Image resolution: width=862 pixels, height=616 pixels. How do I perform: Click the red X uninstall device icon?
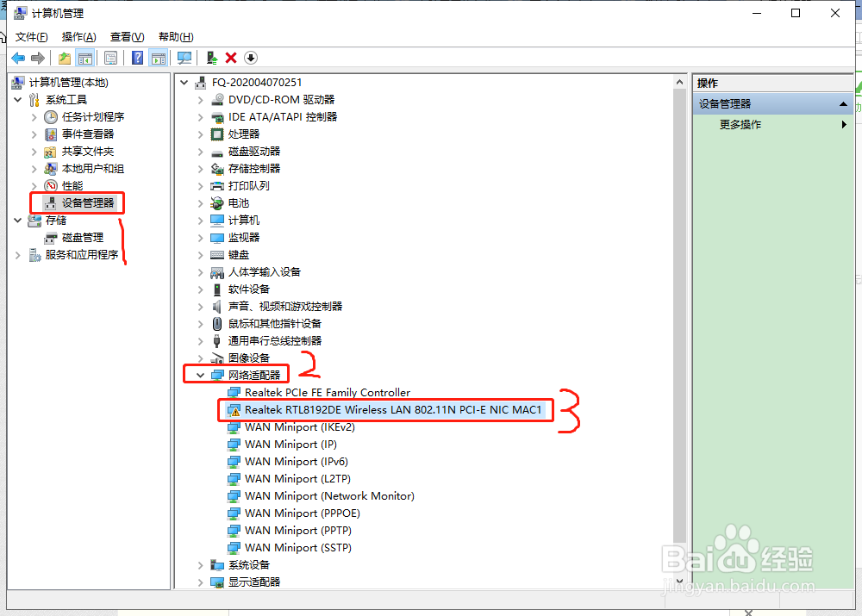(x=231, y=58)
